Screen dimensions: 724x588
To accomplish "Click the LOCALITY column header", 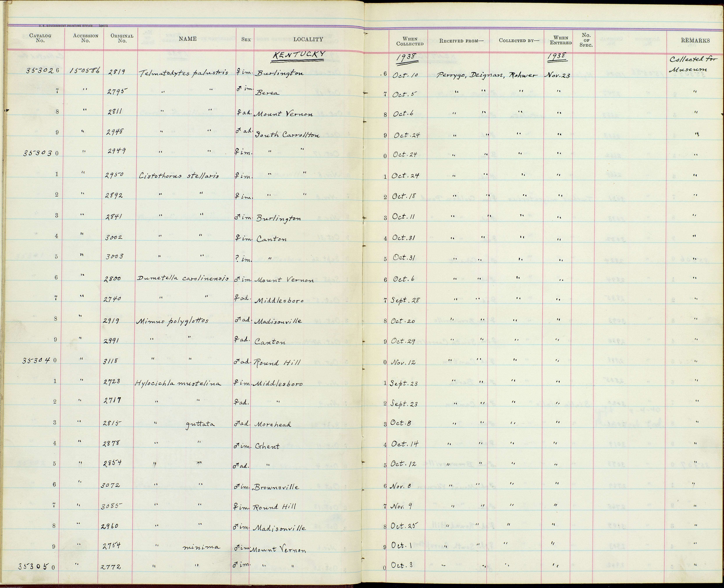I will (308, 39).
